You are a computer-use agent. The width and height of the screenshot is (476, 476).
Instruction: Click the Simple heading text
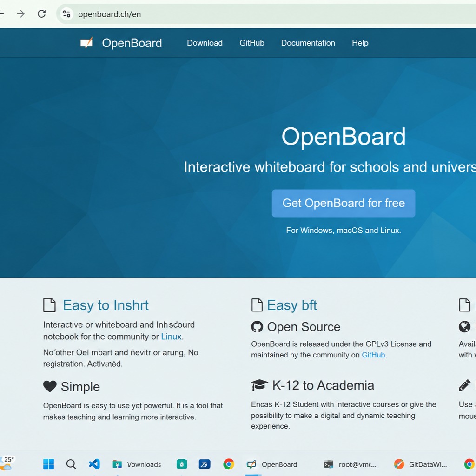[80, 387]
